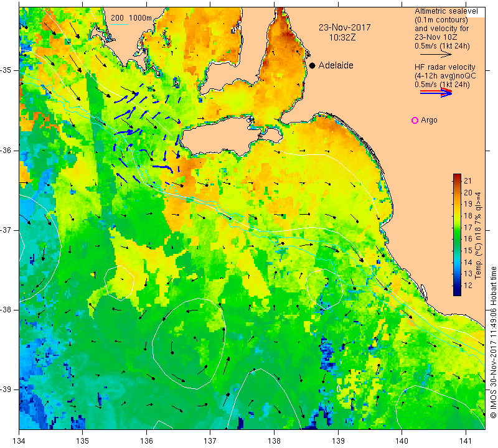Click the HF radar velocity legend heading
498x448 pixels.
(x=444, y=67)
